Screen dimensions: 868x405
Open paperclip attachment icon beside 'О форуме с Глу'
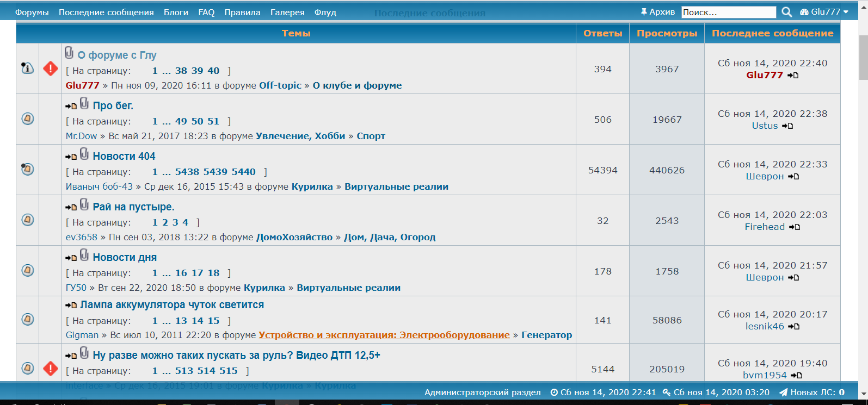point(69,53)
